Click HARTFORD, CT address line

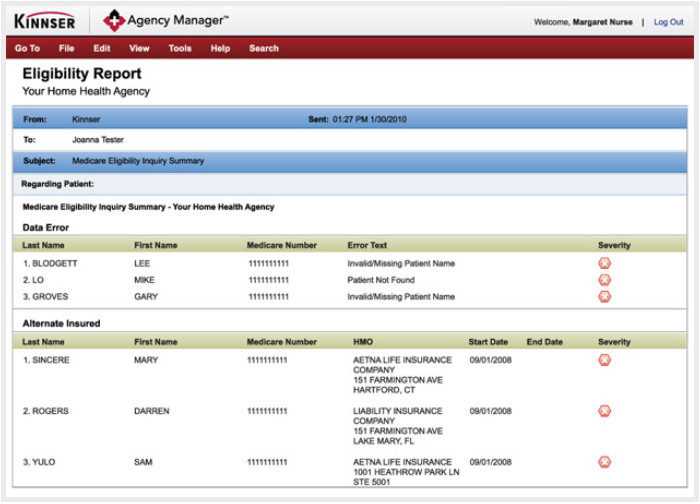coord(384,390)
